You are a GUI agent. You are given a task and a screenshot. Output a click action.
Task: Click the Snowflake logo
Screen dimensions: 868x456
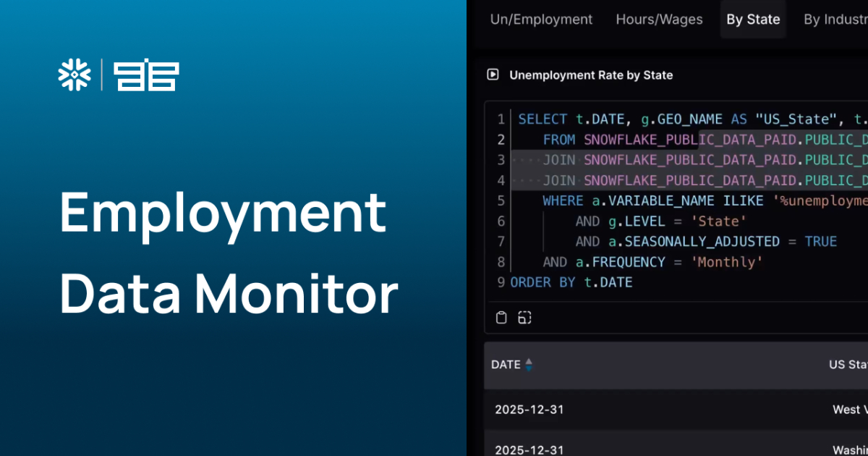point(75,75)
